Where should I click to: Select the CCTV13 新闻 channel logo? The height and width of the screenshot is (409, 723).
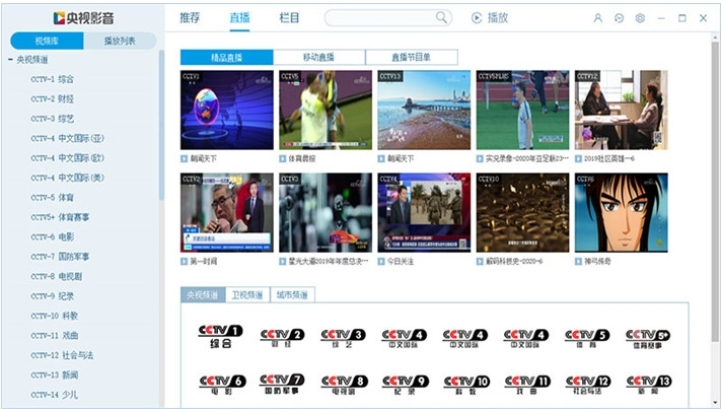pos(648,385)
